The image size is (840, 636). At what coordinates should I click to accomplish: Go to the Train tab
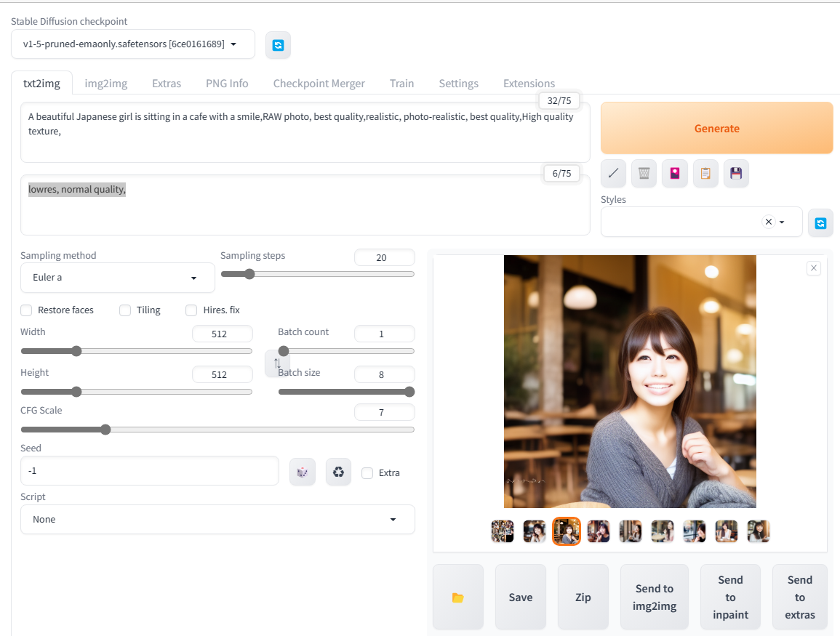(401, 84)
